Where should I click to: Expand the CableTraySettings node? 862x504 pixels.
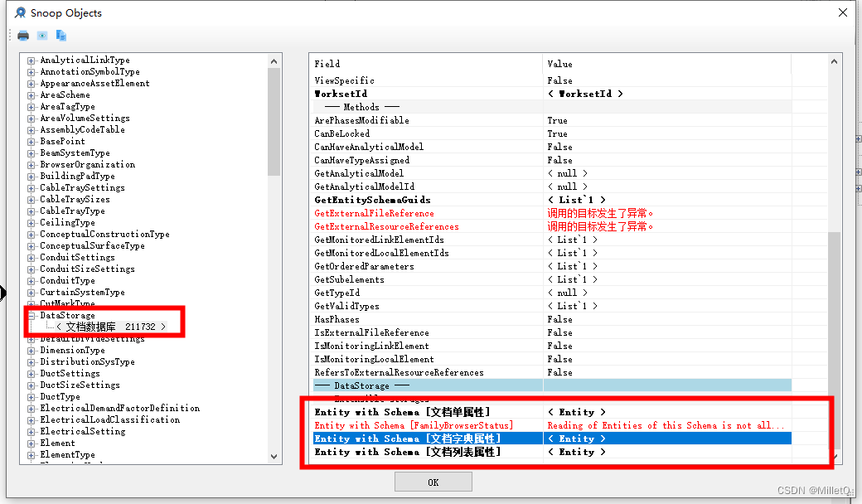pos(31,188)
